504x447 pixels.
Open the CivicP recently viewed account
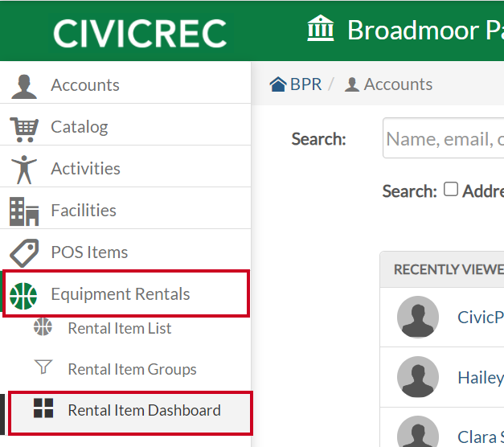point(481,318)
